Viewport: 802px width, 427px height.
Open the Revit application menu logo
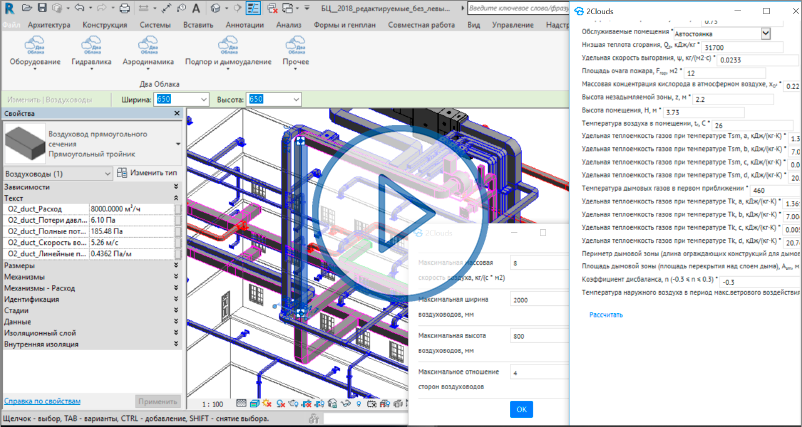tap(9, 8)
